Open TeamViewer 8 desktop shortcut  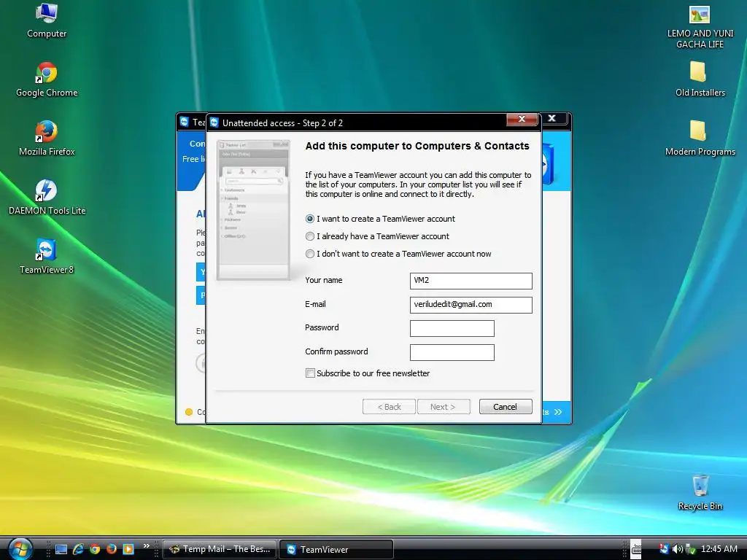(x=47, y=257)
